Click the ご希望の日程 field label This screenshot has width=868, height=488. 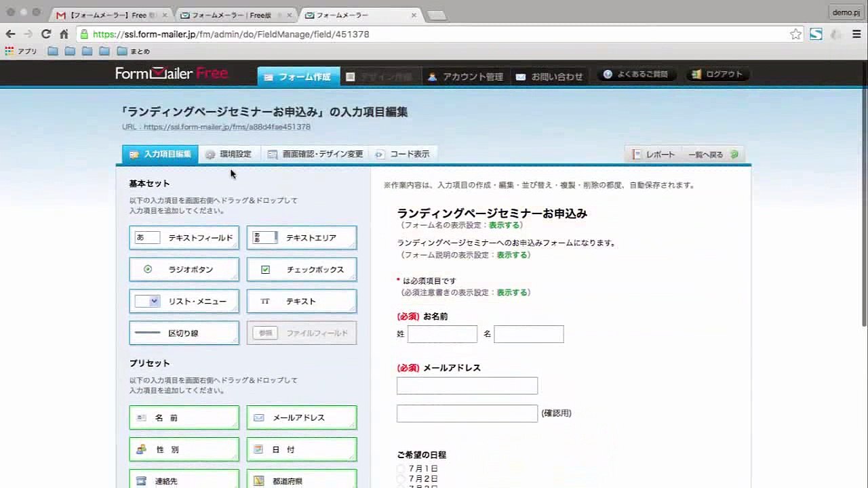tap(422, 455)
